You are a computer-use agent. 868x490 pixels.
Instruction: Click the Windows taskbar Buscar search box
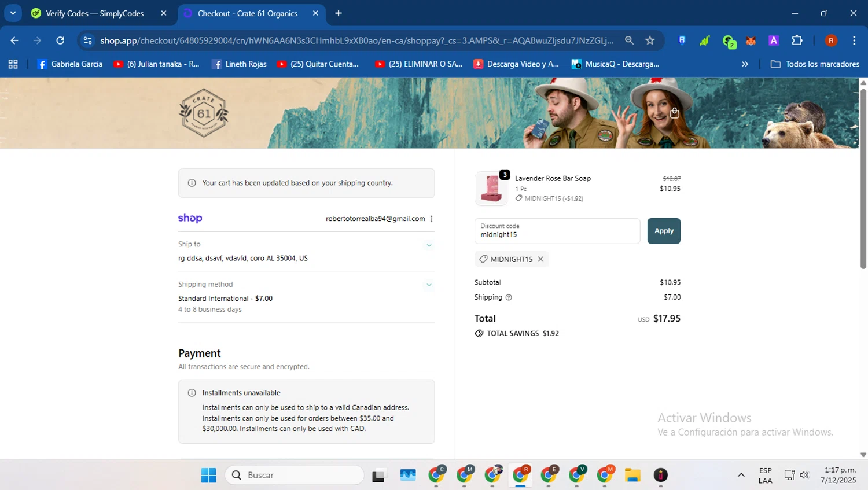pyautogui.click(x=295, y=475)
